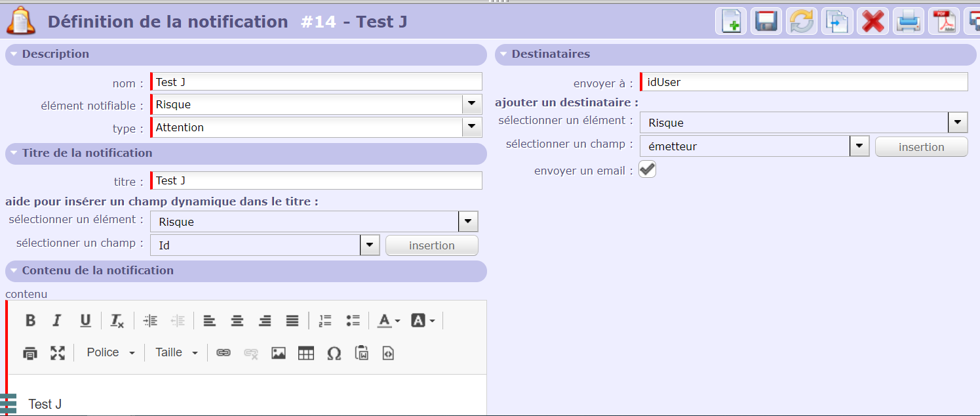Toggle bold formatting in the editor
Image resolution: width=980 pixels, height=416 pixels.
coord(30,320)
